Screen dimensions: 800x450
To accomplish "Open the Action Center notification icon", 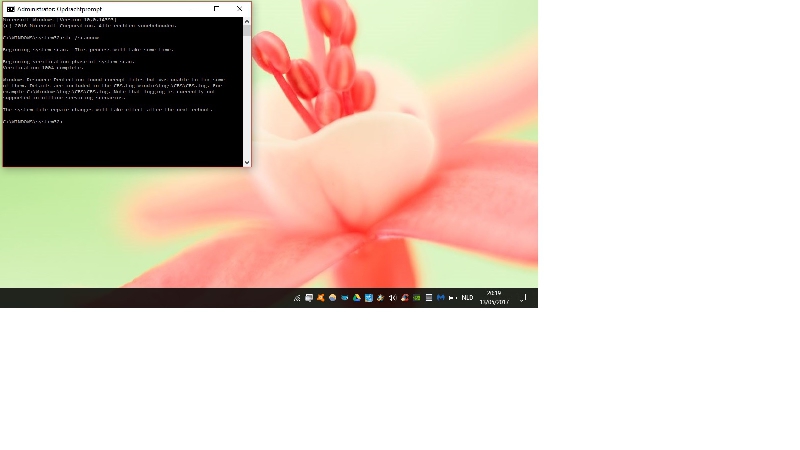I will pos(523,298).
